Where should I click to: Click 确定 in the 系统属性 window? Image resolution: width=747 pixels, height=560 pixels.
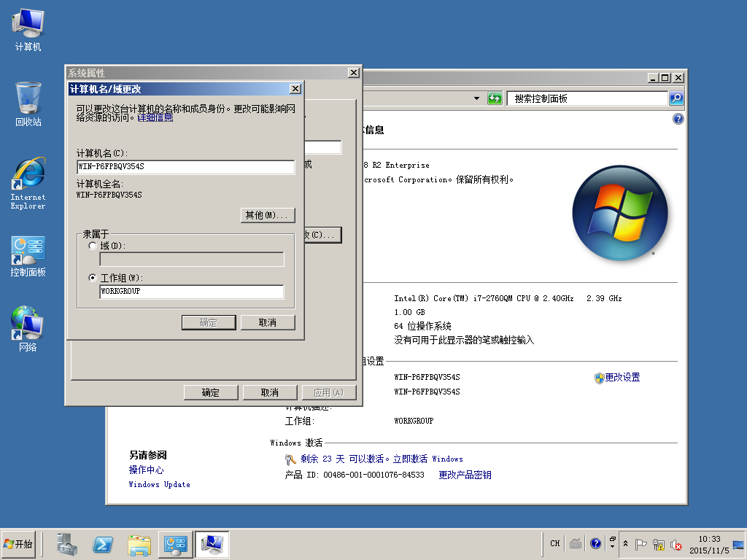click(x=211, y=392)
